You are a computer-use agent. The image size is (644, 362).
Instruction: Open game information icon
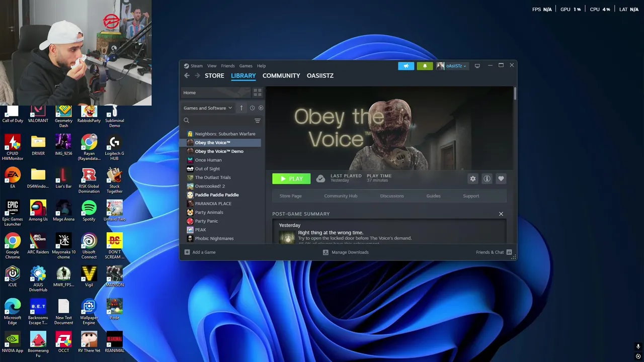click(x=487, y=178)
